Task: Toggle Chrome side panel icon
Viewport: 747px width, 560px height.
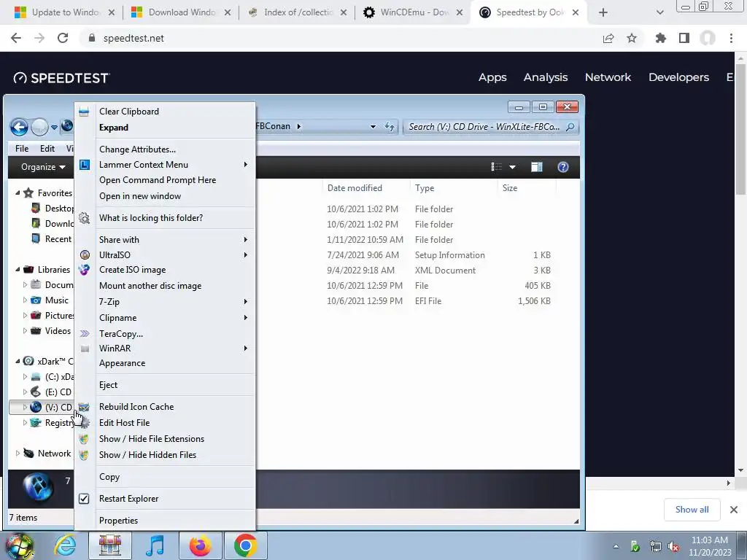Action: pyautogui.click(x=684, y=38)
